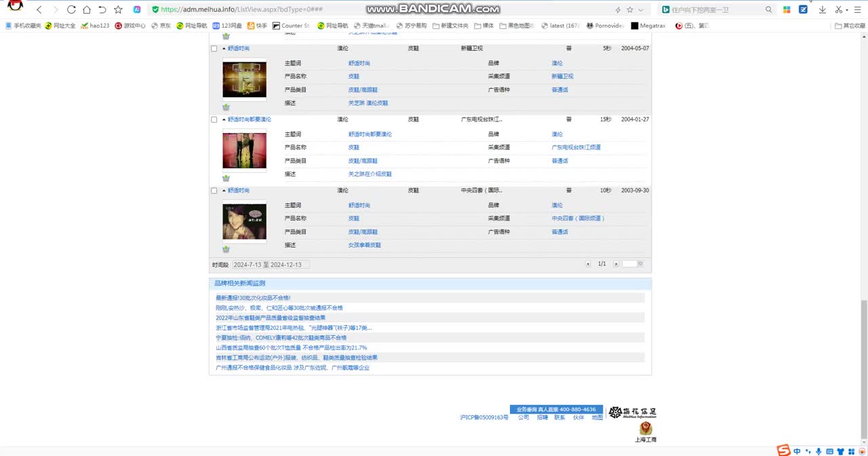Open the browser home page icon

click(87, 9)
